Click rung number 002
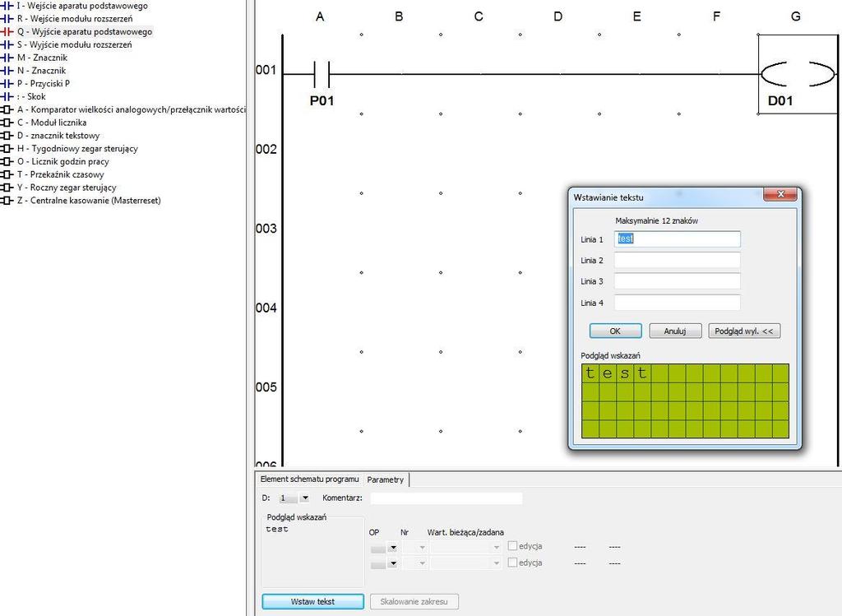842x616 pixels. [266, 150]
